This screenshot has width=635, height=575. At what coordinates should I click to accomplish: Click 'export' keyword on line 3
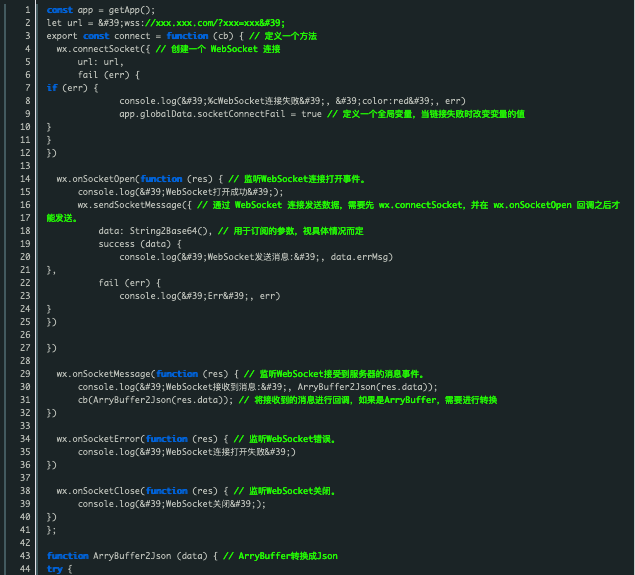click(62, 36)
